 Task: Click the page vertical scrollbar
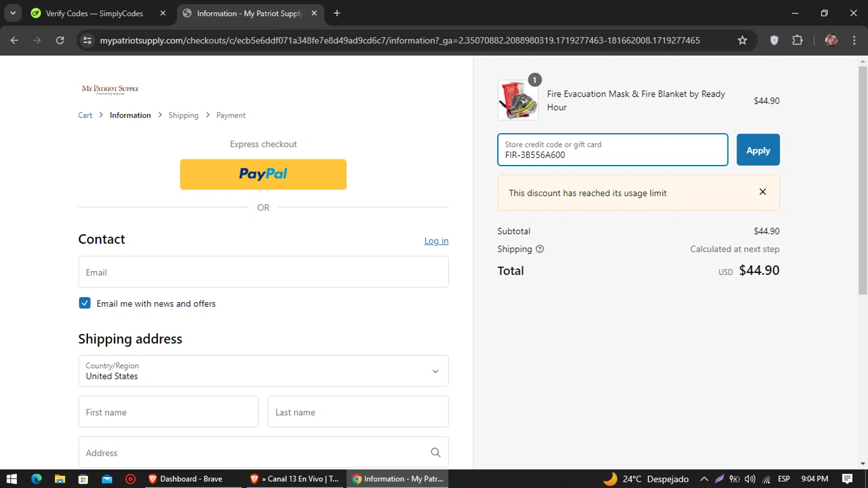(x=863, y=179)
